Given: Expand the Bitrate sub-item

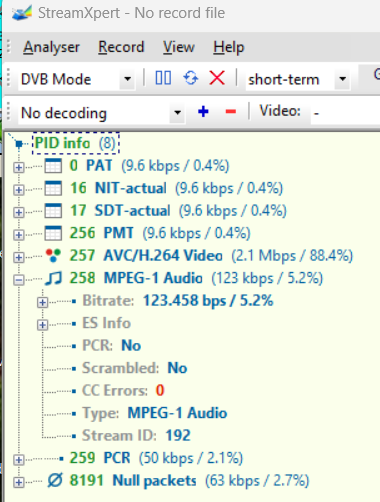Looking at the screenshot, I should click(x=42, y=302).
